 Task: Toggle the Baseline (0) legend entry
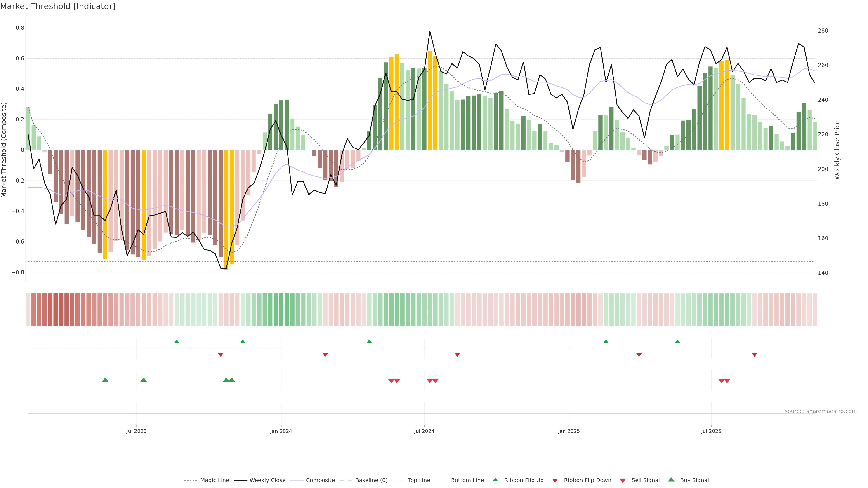371,480
